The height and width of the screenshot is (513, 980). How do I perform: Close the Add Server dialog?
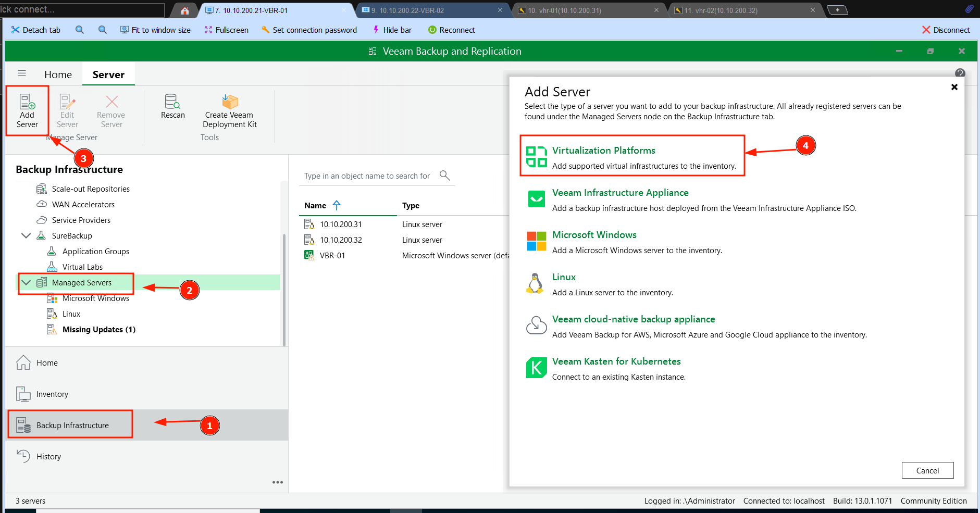point(954,87)
